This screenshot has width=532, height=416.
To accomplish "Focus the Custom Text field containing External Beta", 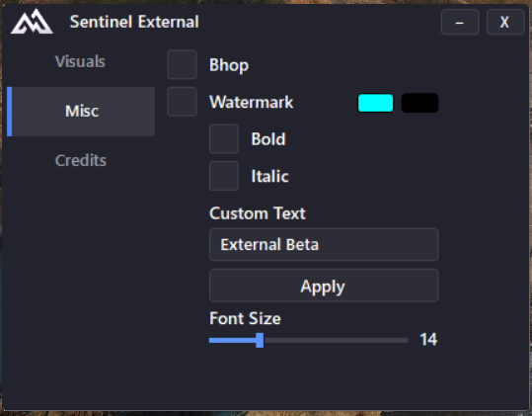I will (x=324, y=244).
